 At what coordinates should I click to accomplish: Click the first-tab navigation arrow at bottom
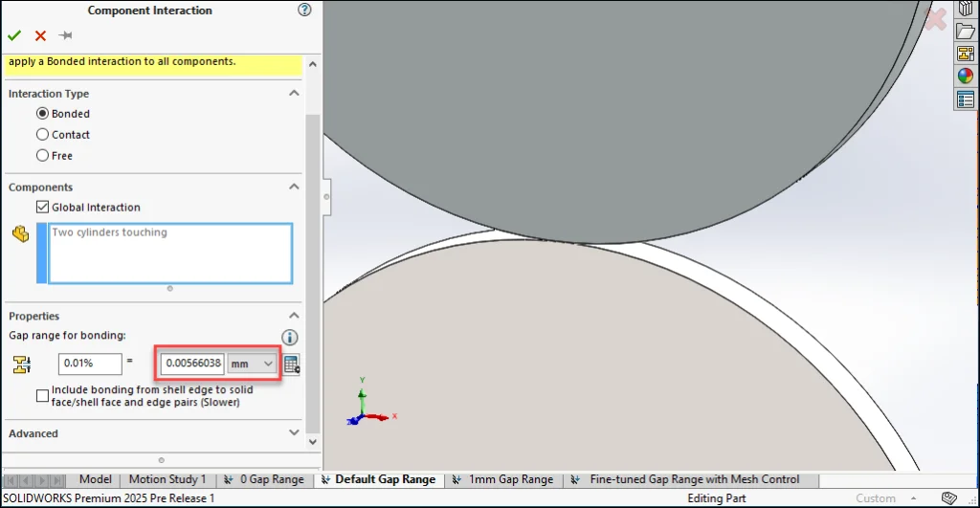11,480
